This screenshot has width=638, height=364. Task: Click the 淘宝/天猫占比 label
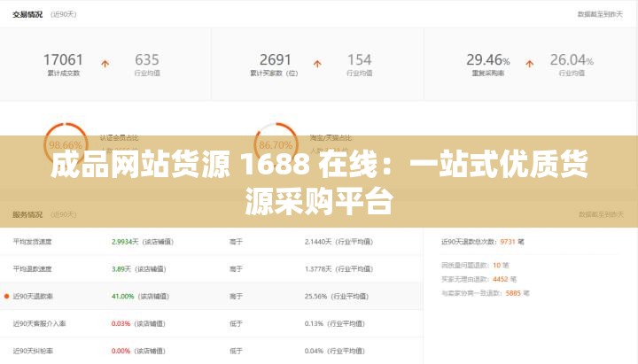331,138
